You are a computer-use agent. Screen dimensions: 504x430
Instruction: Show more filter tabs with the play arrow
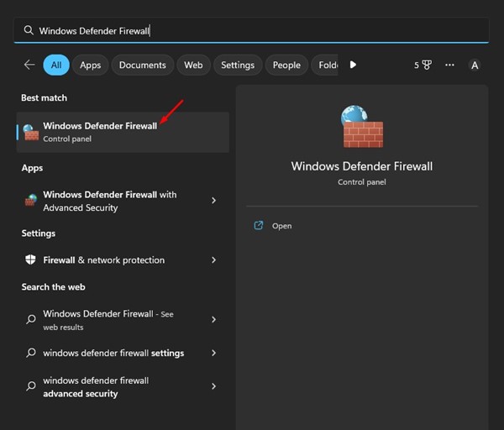(353, 65)
